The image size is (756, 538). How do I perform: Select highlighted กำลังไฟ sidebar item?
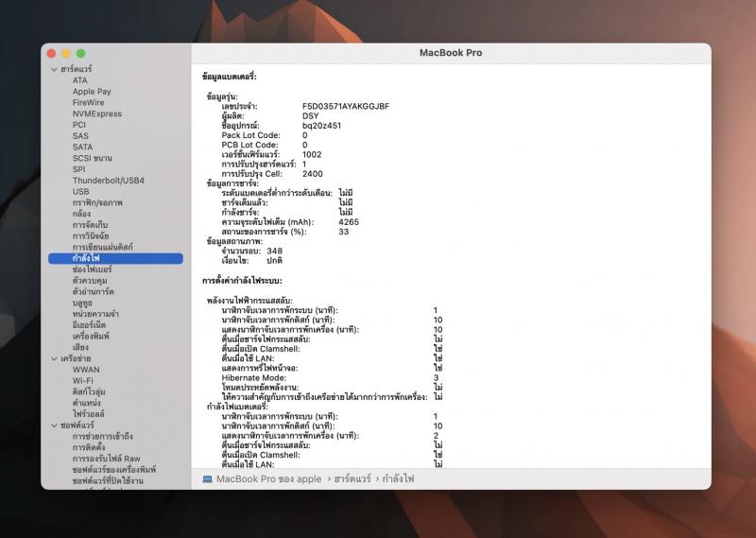pos(115,258)
